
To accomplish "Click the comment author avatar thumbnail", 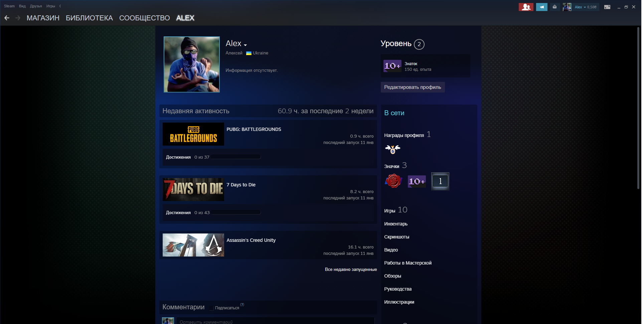I will [x=168, y=321].
